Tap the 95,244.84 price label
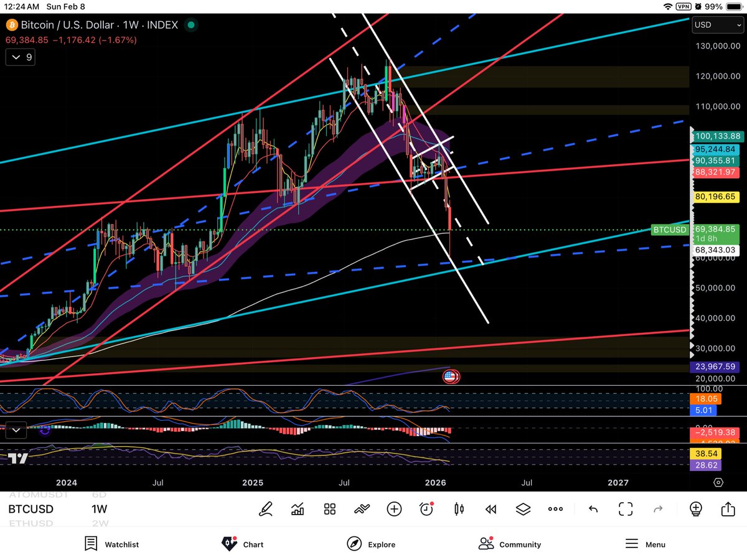This screenshot has height=560, width=747. pyautogui.click(x=715, y=149)
